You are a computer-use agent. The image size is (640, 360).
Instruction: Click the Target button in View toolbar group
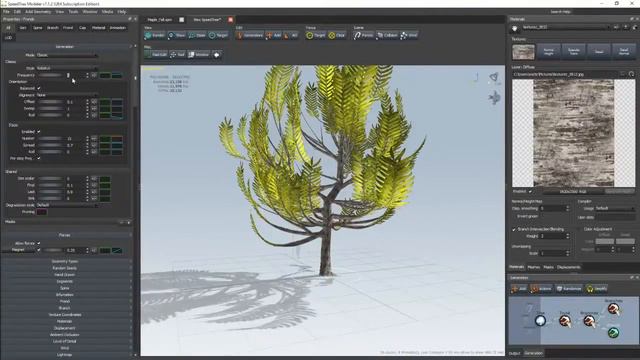tap(218, 36)
